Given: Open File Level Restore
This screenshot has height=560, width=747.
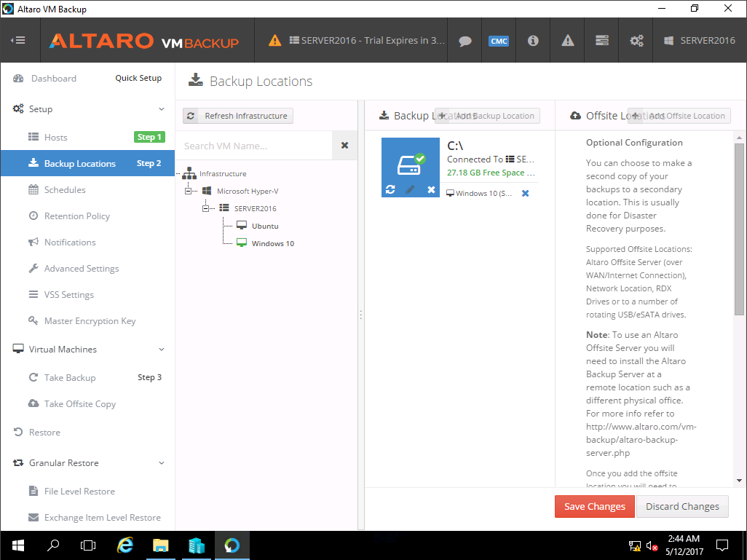Looking at the screenshot, I should pos(87,491).
